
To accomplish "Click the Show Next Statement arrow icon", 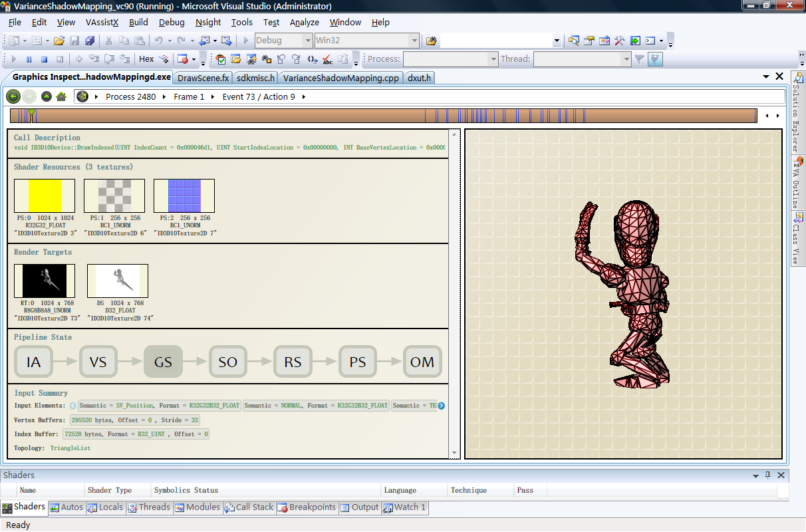I will 78,59.
